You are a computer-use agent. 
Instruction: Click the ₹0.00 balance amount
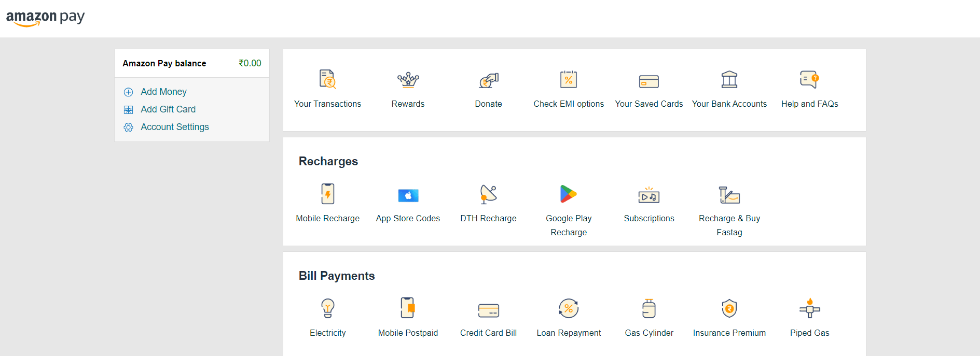(x=250, y=63)
